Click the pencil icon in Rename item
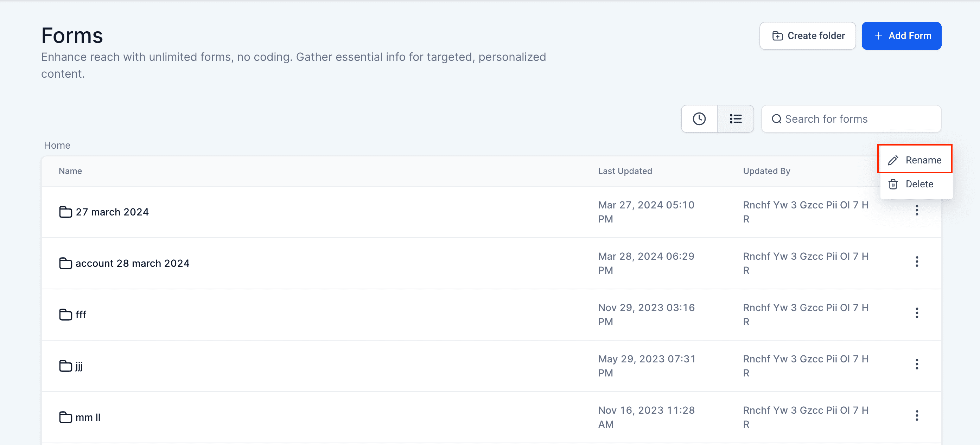Viewport: 980px width, 445px height. tap(893, 160)
